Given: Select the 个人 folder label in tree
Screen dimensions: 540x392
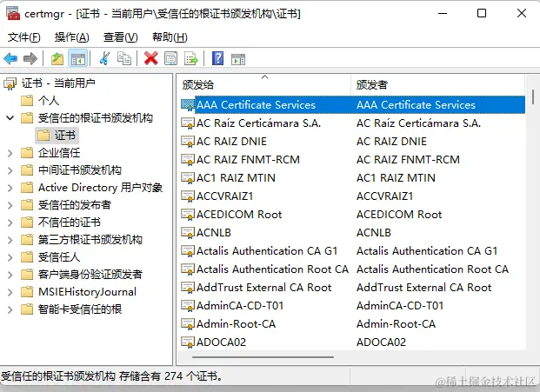Looking at the screenshot, I should (x=49, y=101).
